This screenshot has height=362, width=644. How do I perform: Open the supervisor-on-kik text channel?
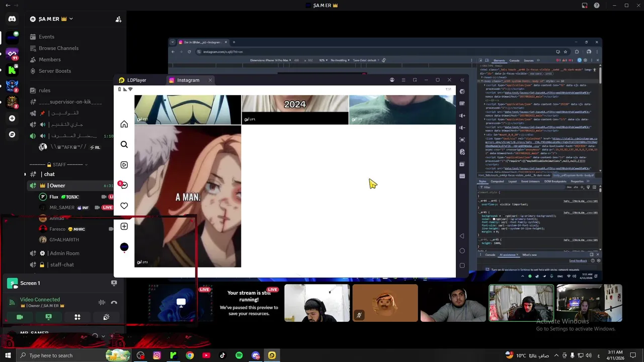tap(70, 102)
